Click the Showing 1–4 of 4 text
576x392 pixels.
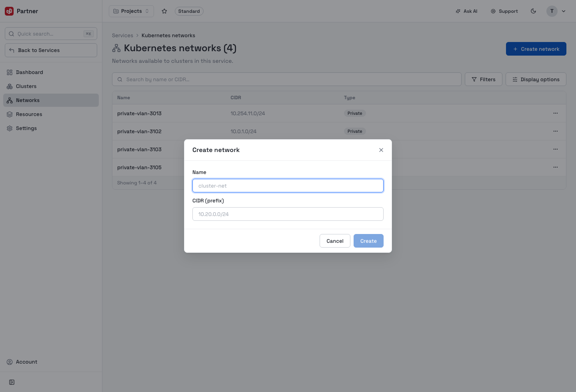(137, 183)
